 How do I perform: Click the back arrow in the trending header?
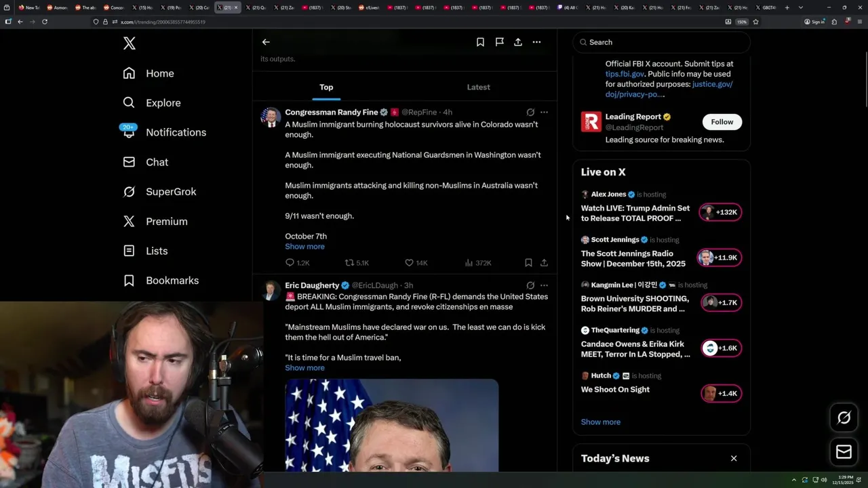click(266, 42)
